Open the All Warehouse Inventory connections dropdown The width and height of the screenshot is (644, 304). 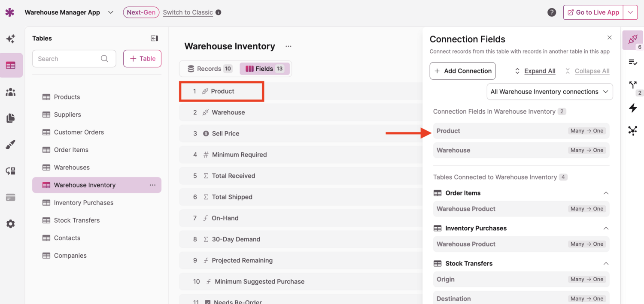(550, 92)
